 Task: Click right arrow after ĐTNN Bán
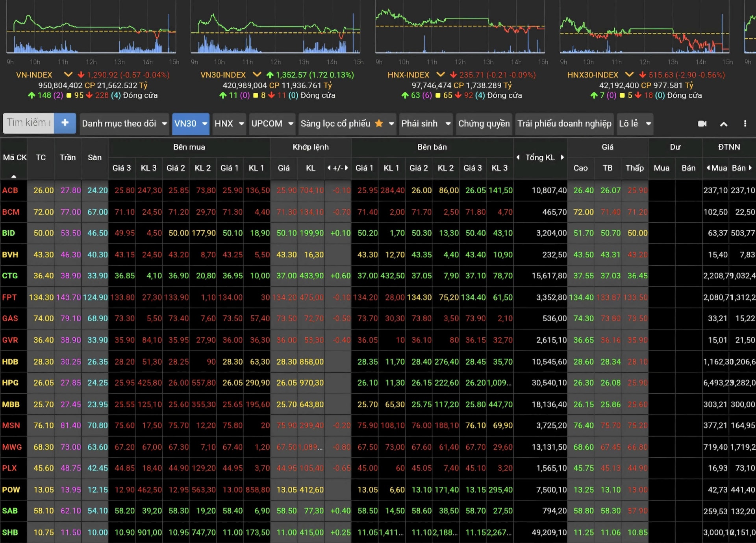pos(750,168)
